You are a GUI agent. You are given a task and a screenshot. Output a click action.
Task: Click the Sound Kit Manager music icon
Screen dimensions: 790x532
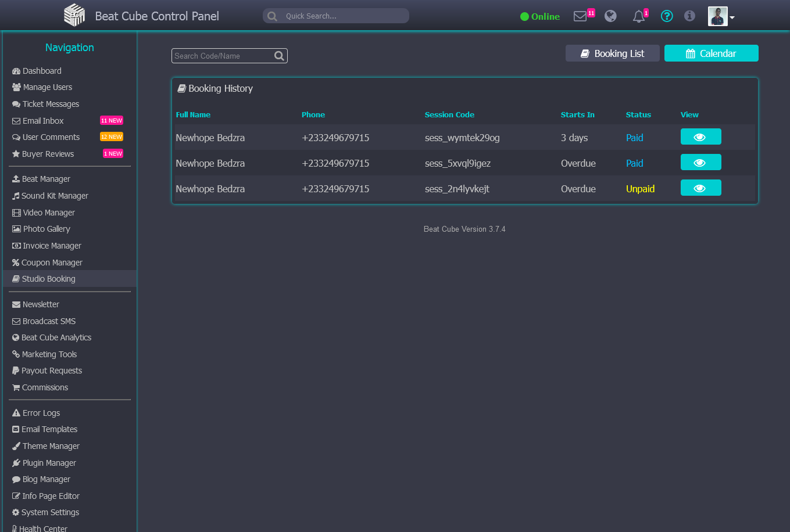(x=16, y=196)
